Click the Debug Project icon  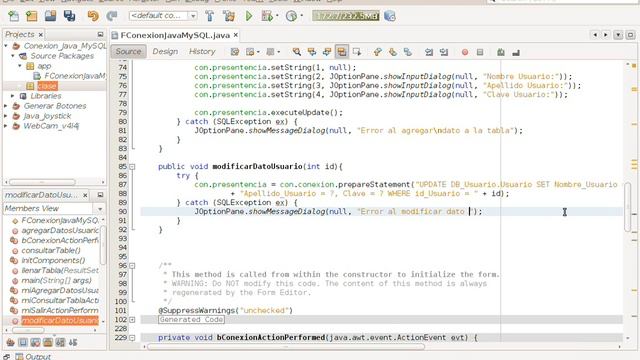tap(267, 16)
